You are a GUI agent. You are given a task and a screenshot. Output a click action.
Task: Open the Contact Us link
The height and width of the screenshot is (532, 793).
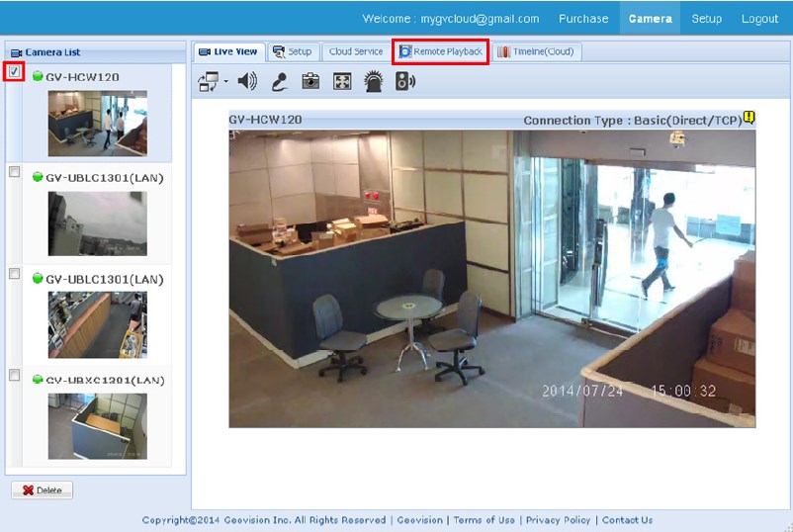pyautogui.click(x=627, y=520)
